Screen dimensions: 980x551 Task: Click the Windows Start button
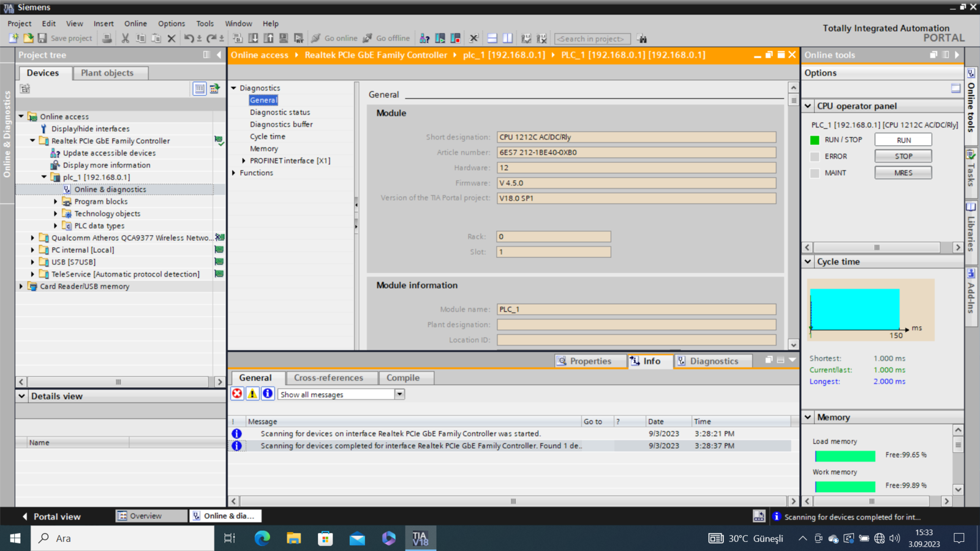[x=15, y=538]
